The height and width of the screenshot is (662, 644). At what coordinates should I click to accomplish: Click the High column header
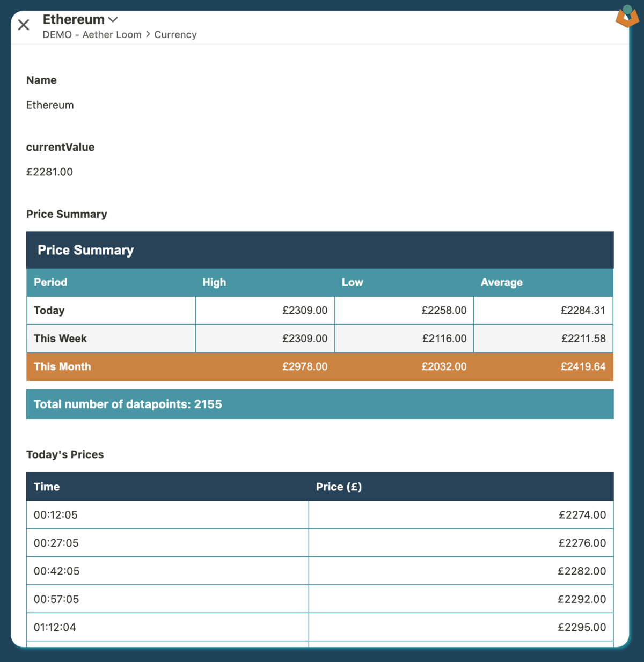214,282
